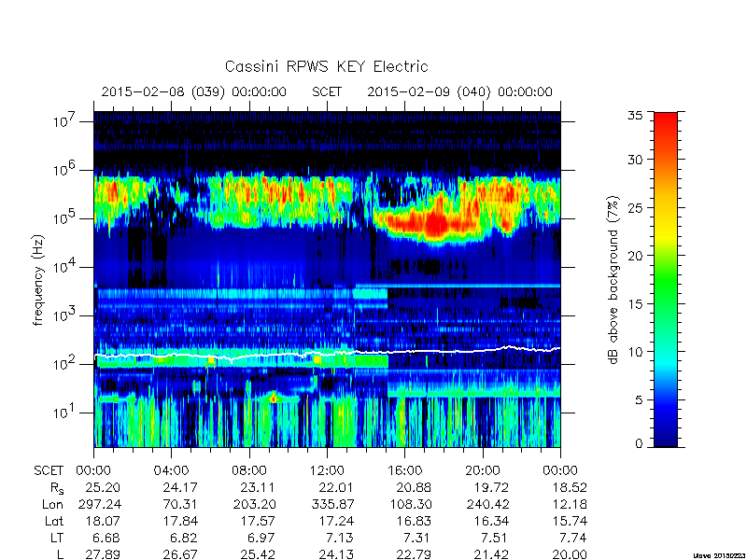
Task: Select the 5 colorbar tick label
Action: pos(639,400)
